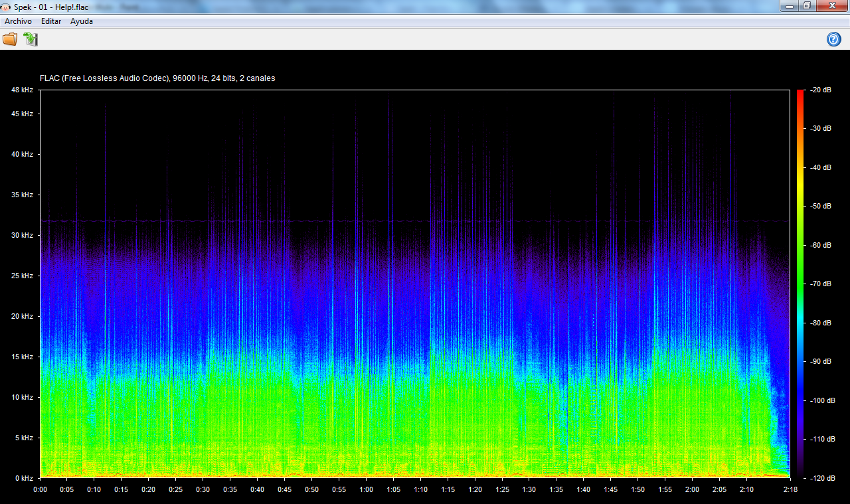Save the spectrogram using the toolbar icon

point(31,39)
